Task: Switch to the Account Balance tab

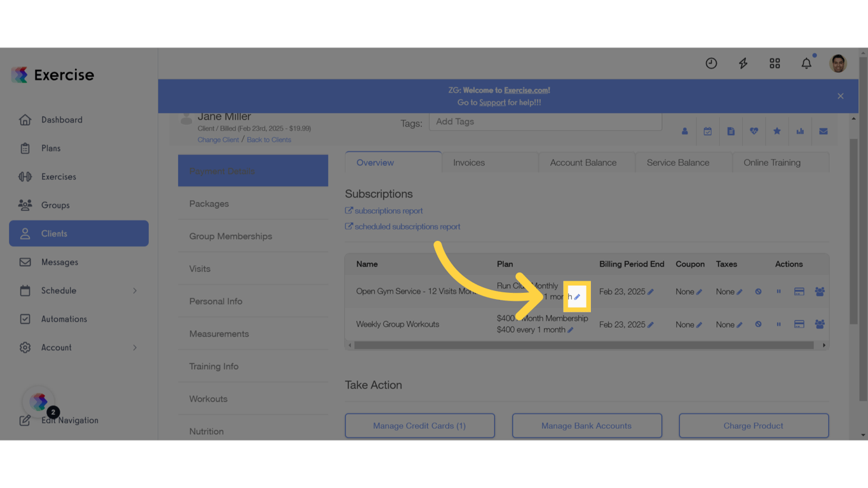Action: pos(587,163)
